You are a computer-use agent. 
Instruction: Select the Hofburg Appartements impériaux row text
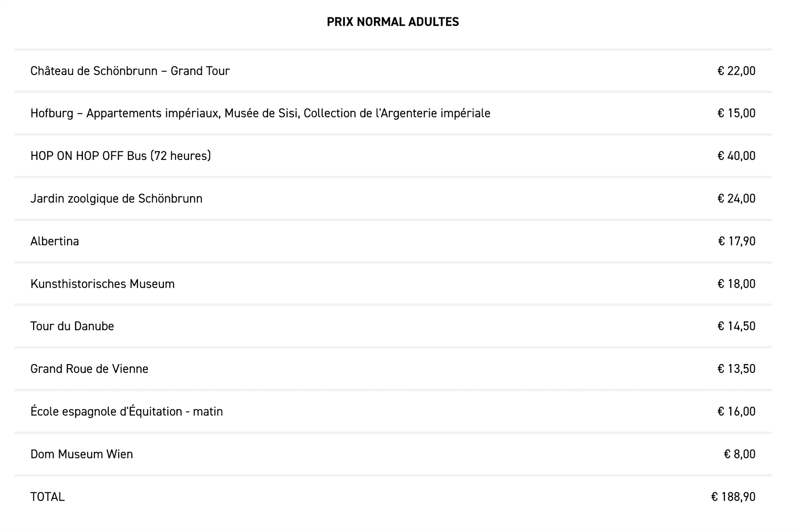(x=260, y=113)
